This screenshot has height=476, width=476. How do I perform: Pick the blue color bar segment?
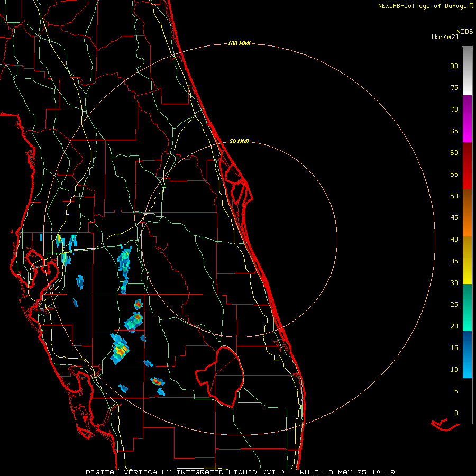click(x=467, y=354)
